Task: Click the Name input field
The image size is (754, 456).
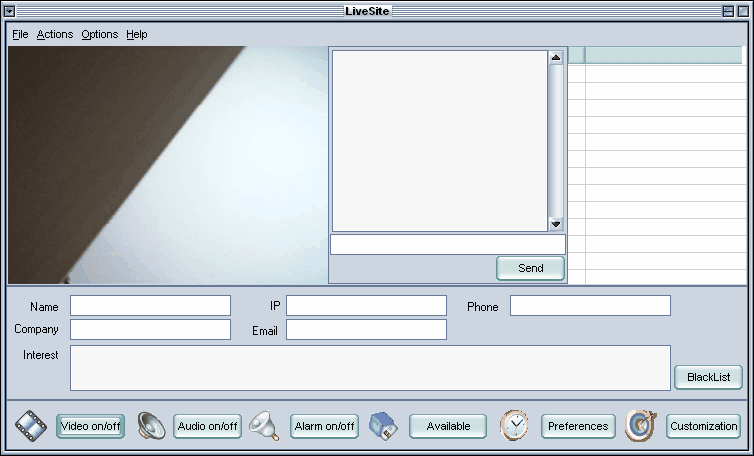Action: [151, 305]
